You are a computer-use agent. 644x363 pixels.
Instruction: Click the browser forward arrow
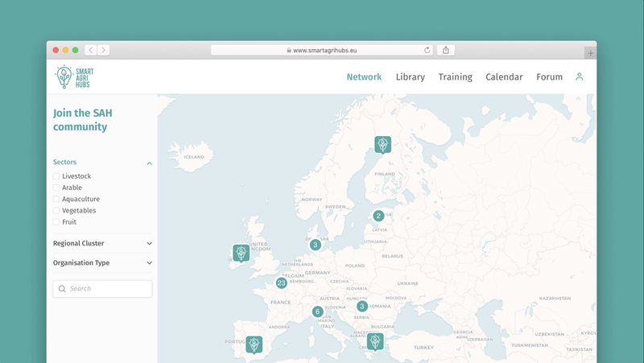[x=104, y=50]
